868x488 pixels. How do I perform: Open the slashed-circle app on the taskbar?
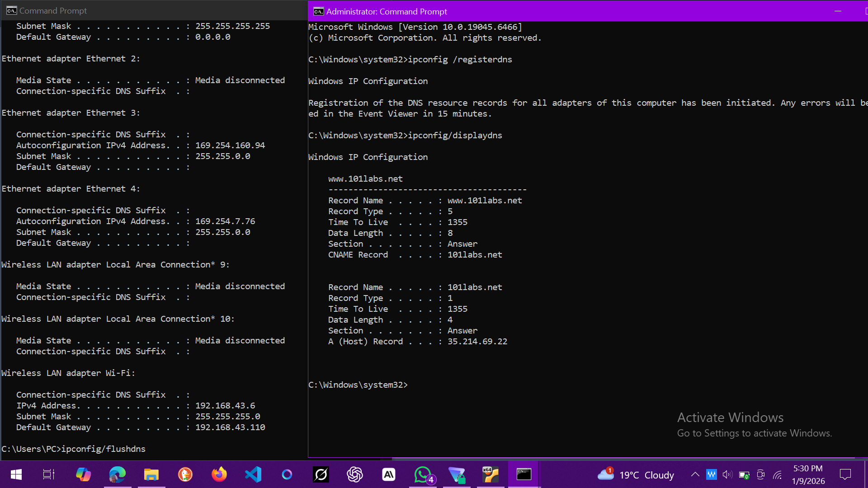pyautogui.click(x=321, y=474)
